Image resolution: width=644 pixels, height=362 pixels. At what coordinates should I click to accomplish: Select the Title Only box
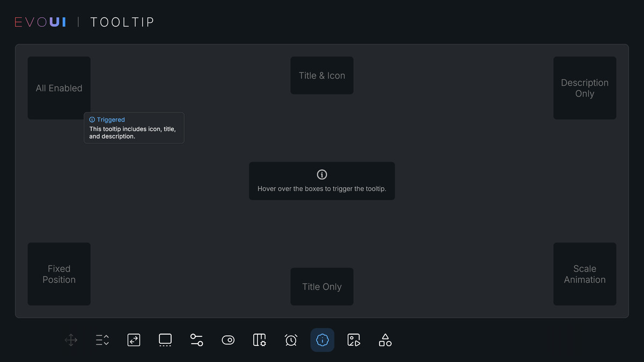(x=322, y=286)
